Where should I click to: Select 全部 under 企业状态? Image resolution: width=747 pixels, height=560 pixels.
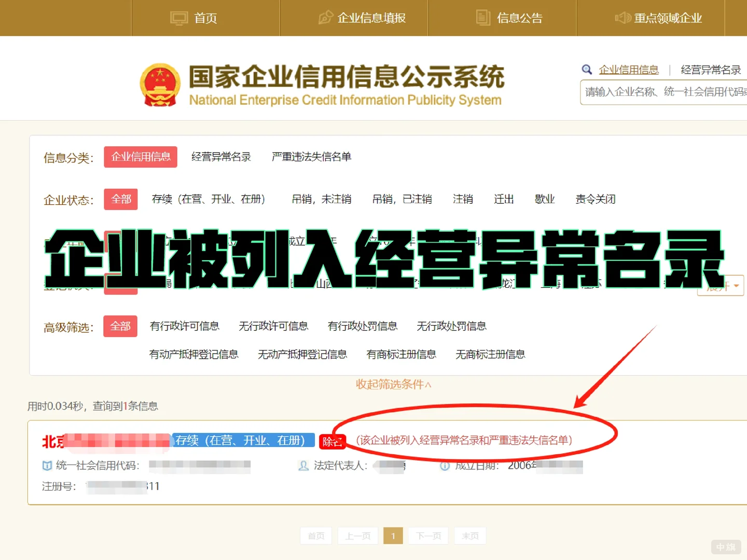tap(120, 199)
